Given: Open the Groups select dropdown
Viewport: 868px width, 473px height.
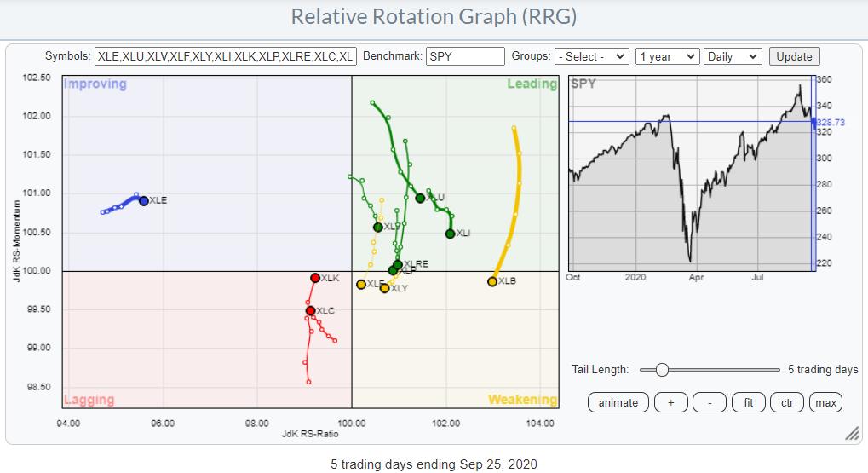Looking at the screenshot, I should (591, 56).
